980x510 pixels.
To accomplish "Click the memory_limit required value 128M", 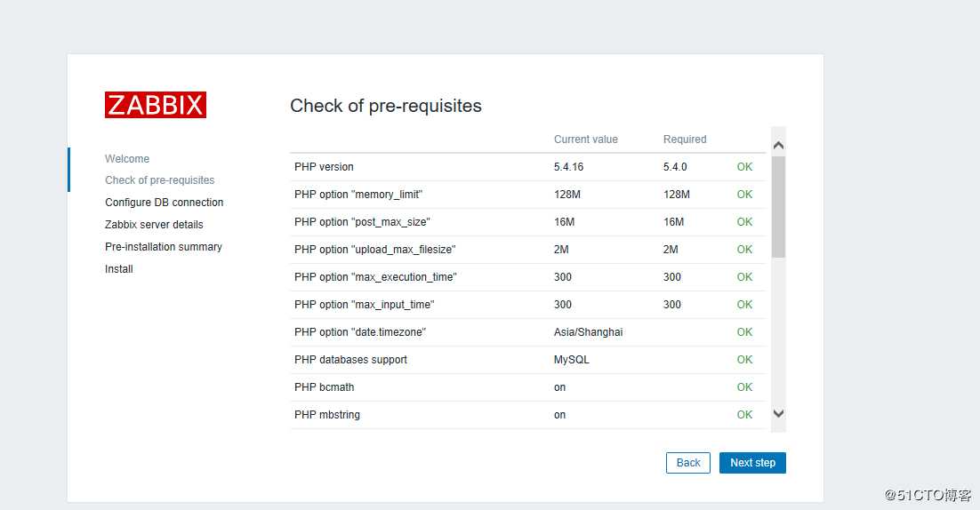I will coord(676,194).
